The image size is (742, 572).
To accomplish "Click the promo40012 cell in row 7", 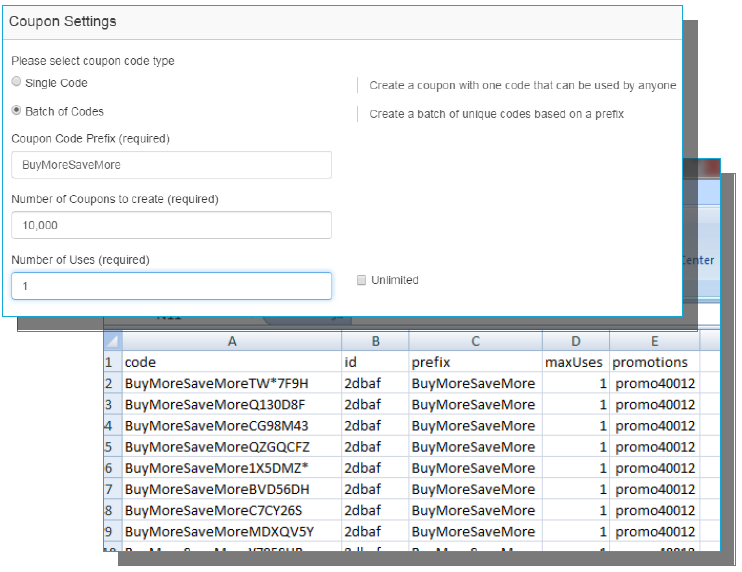I will [654, 489].
